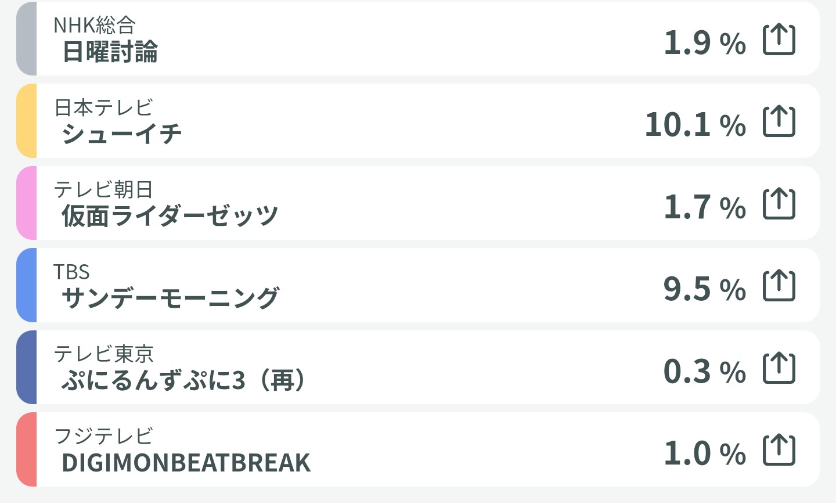The image size is (836, 504).
Task: Click the red フジテレビ color bar
Action: (x=27, y=449)
